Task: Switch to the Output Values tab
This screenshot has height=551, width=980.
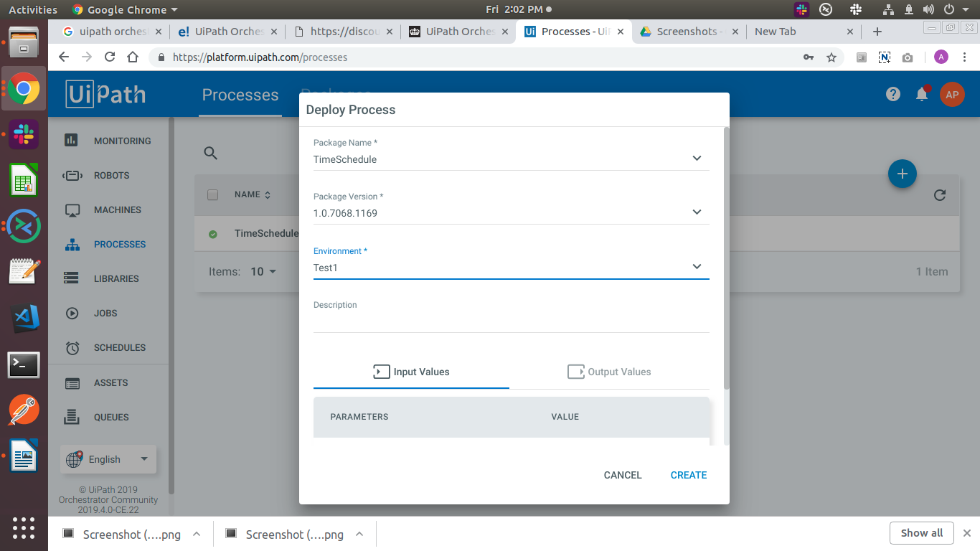Action: pyautogui.click(x=609, y=372)
